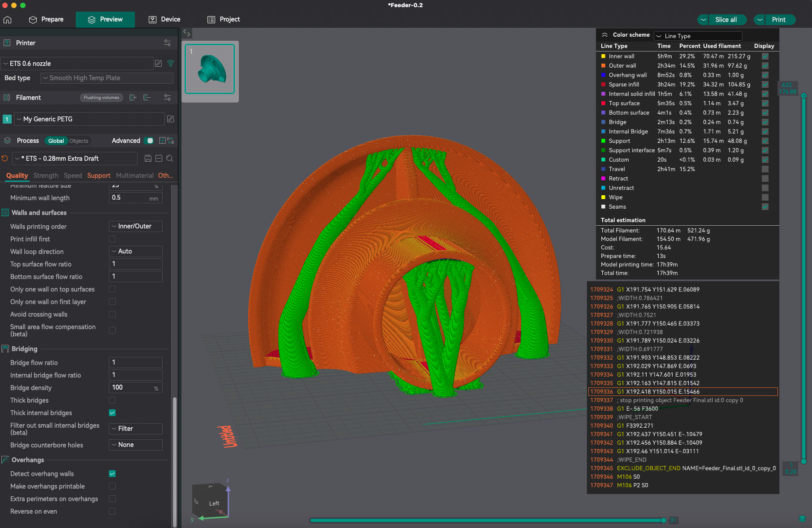Image resolution: width=812 pixels, height=528 pixels.
Task: Click Bridge density input field
Action: click(136, 388)
